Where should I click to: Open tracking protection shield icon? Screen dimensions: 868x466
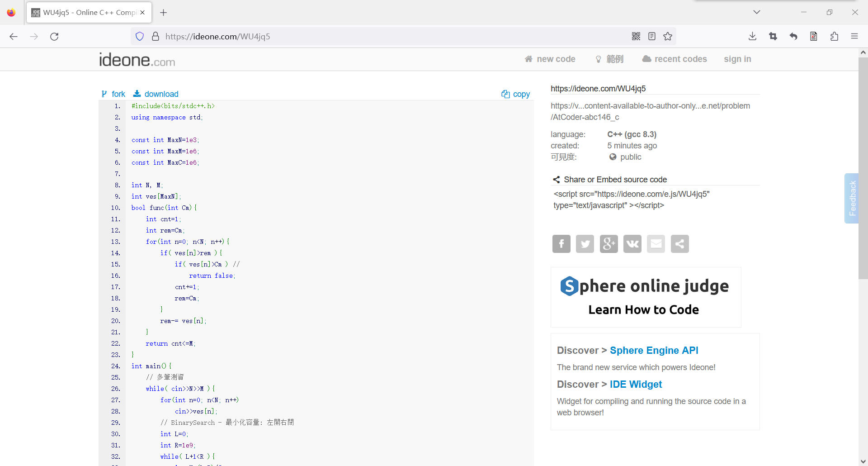[x=140, y=37]
